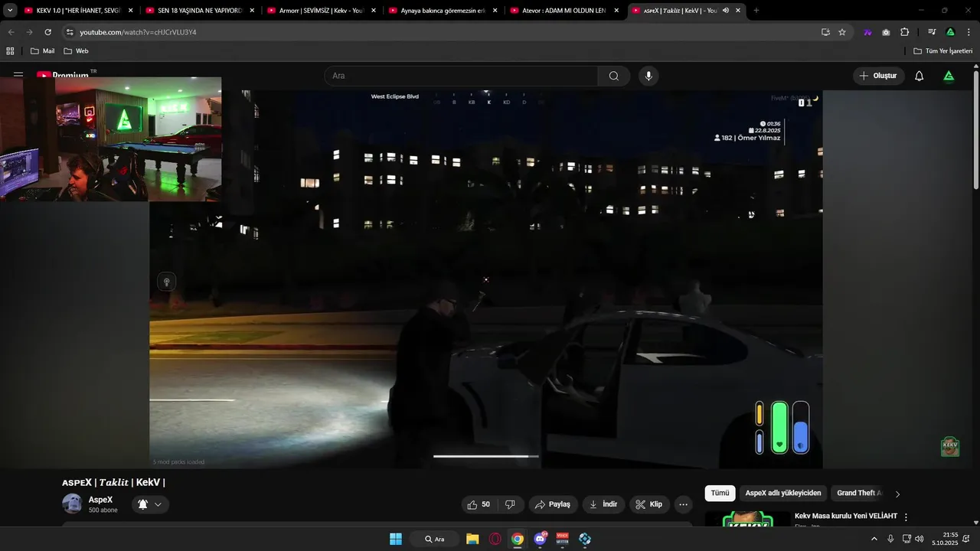The image size is (980, 551).
Task: Go back with the browser back arrow
Action: point(11,32)
